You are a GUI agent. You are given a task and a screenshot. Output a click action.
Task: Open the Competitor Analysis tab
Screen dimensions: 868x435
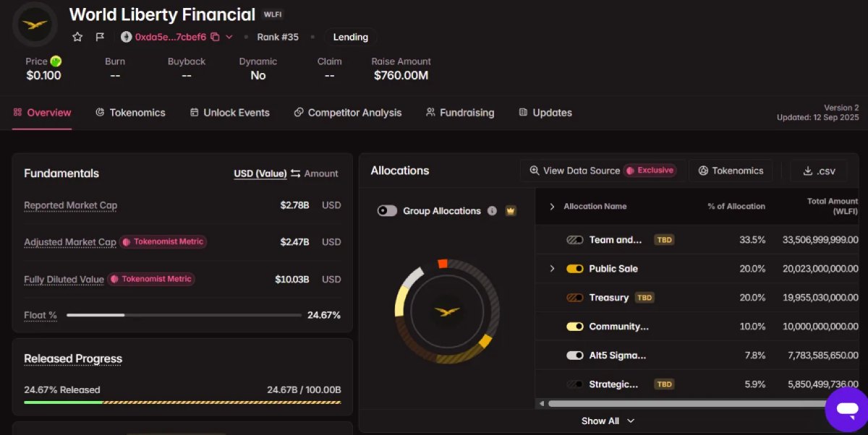347,113
